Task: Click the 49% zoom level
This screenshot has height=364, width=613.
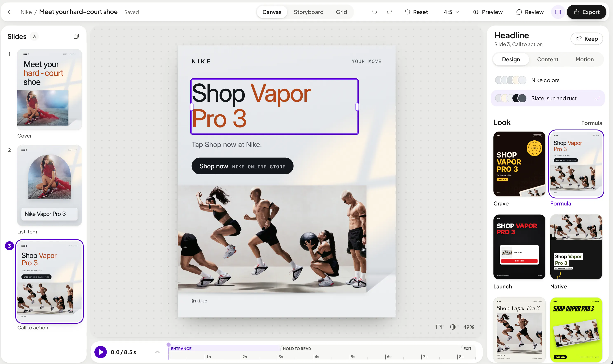Action: [x=469, y=327]
